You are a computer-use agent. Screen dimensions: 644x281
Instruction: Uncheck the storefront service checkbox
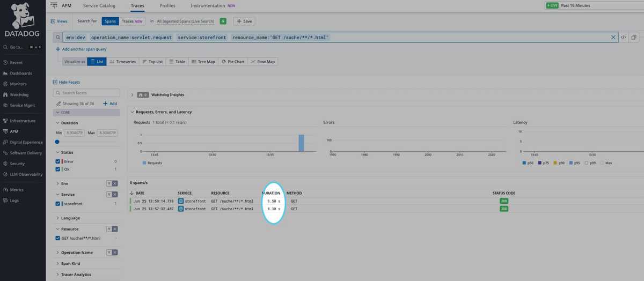tap(58, 204)
